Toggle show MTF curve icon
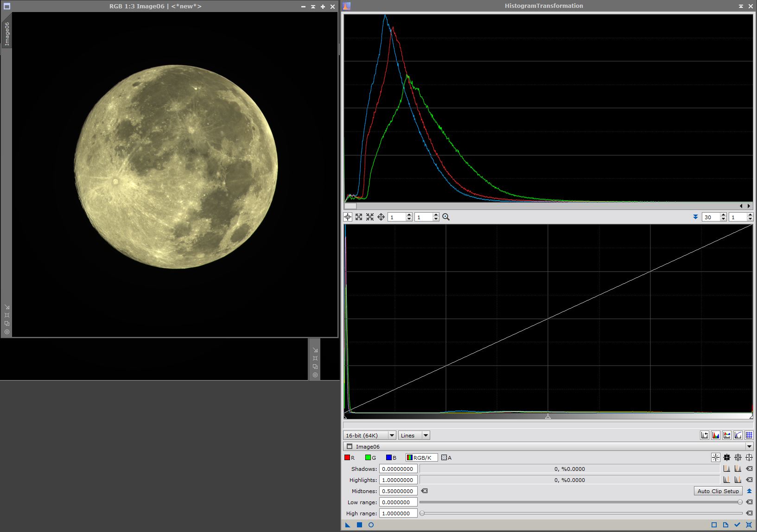 [x=738, y=435]
